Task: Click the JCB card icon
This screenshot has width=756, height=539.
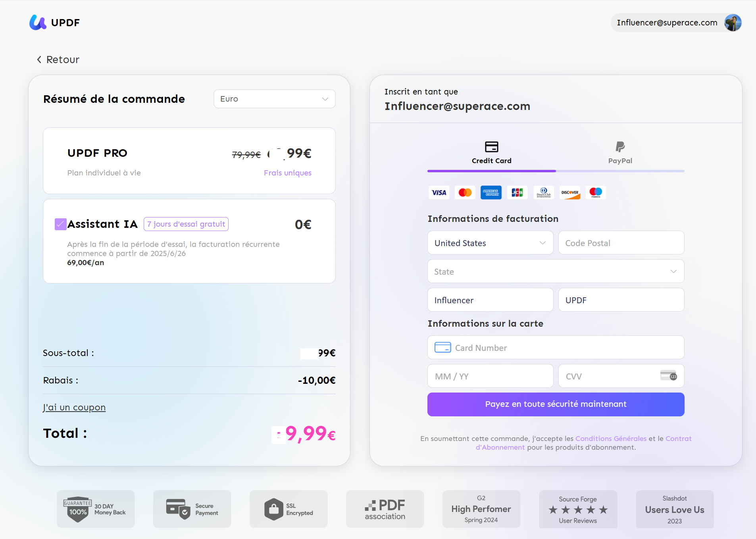Action: [x=517, y=192]
